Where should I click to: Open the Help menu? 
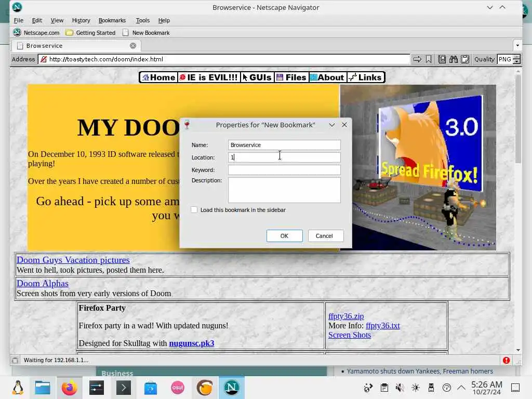click(164, 20)
